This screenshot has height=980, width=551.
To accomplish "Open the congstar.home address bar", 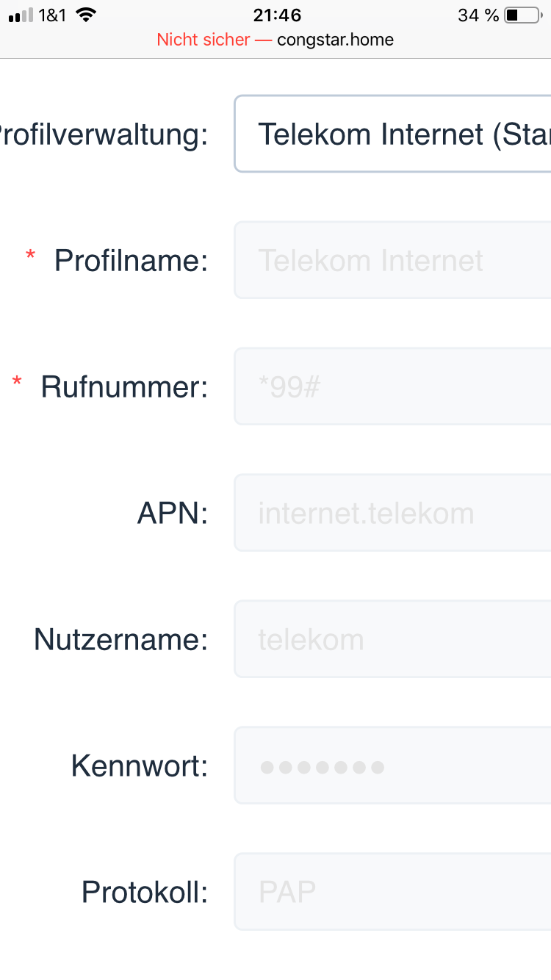I will [x=335, y=40].
